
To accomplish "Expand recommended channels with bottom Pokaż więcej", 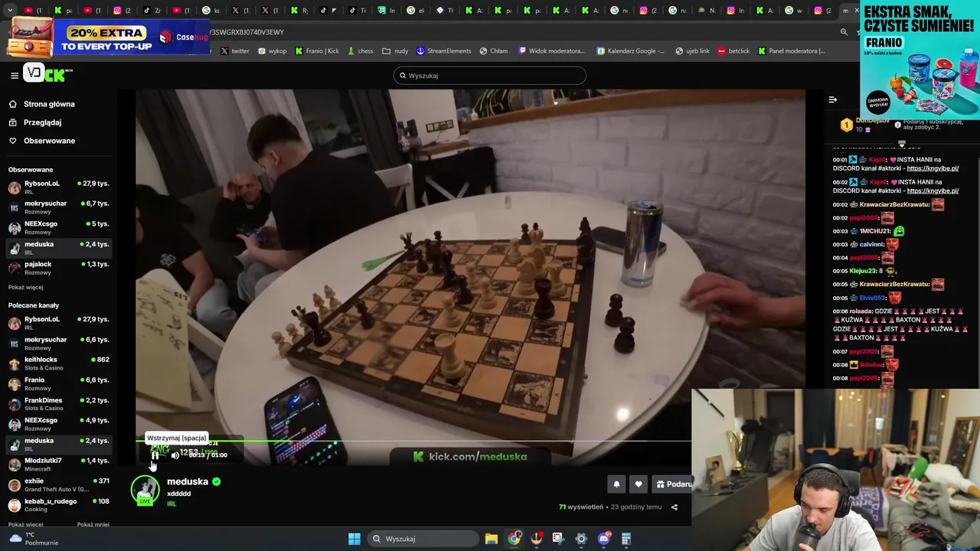I will 25,524.
